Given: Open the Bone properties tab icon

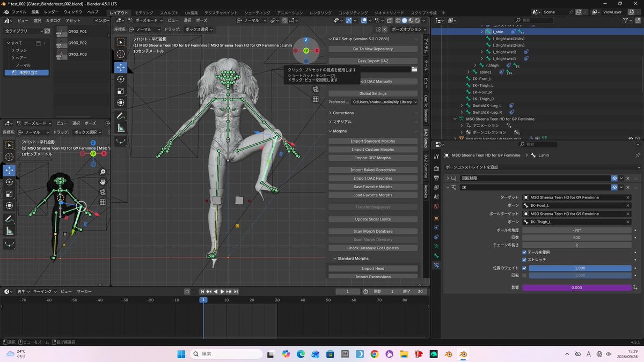Looking at the screenshot, I should pyautogui.click(x=436, y=255).
